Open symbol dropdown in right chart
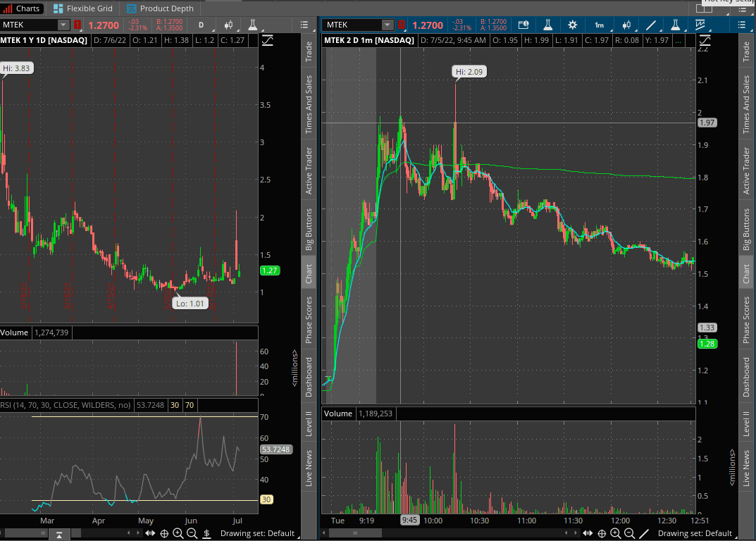The width and height of the screenshot is (756, 541). tap(388, 25)
